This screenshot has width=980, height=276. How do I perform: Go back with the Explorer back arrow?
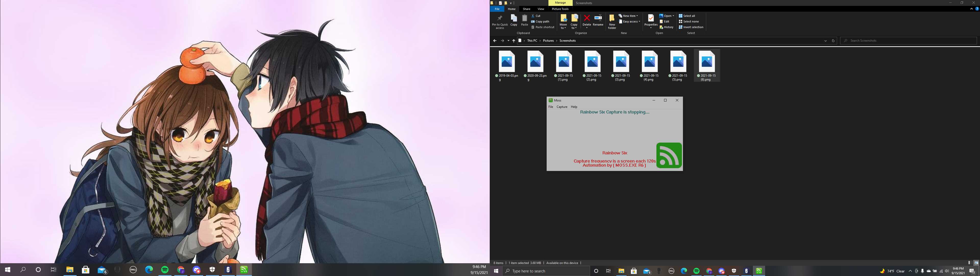coord(495,41)
